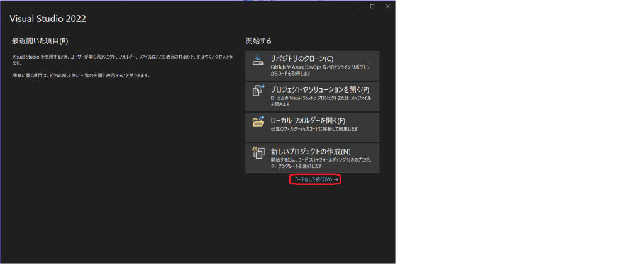Viewport: 644px width, 270px height.
Task: Click the 開始する section heading
Action: pyautogui.click(x=258, y=41)
